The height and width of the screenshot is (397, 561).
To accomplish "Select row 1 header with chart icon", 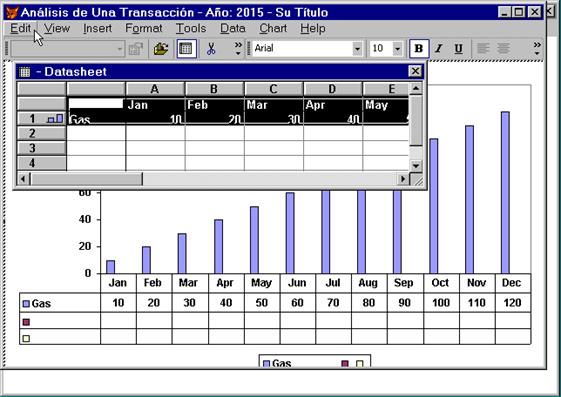I will (x=42, y=118).
